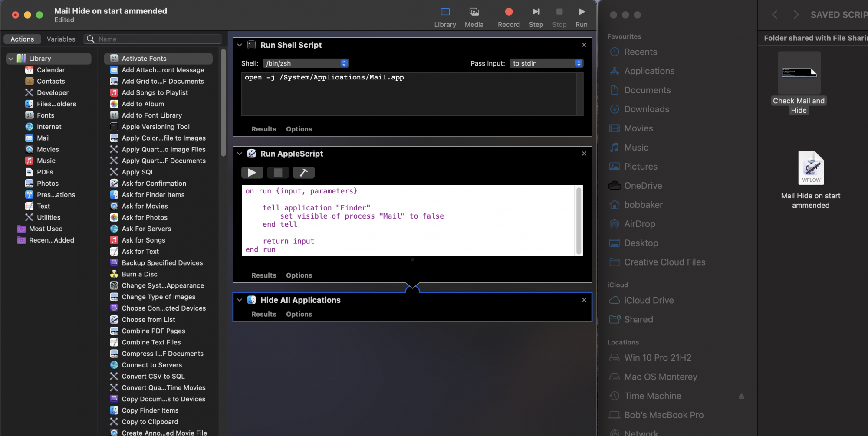Play the AppleScript with the run button
Image resolution: width=868 pixels, height=436 pixels.
252,173
